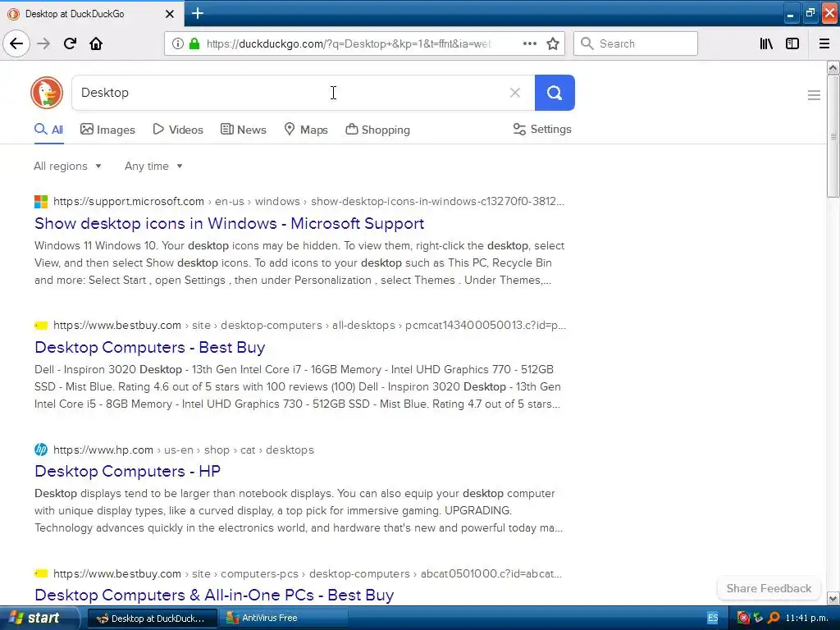This screenshot has width=840, height=630.
Task: Click the red antivirus tray icon
Action: click(x=743, y=618)
